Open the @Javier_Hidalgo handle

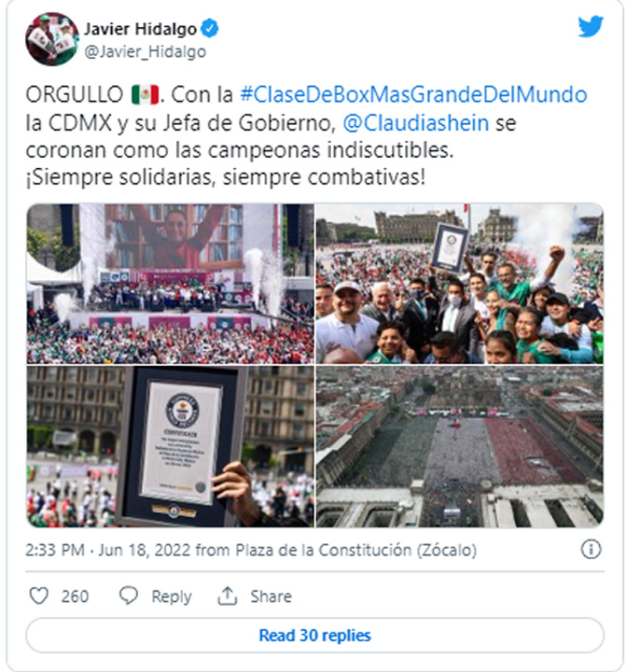(146, 52)
